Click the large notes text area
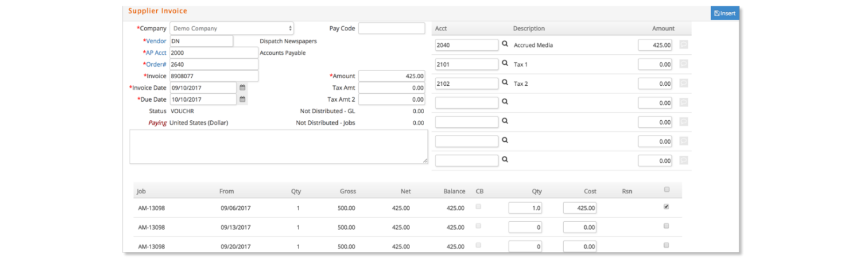 (279, 147)
